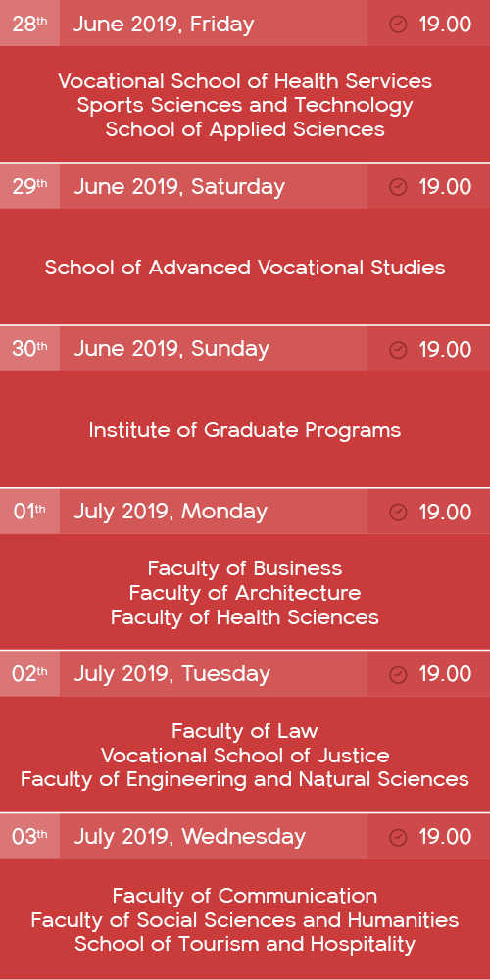Viewport: 490px width, 980px height.
Task: Click Sports Sciences and Technology
Action: 245,105
